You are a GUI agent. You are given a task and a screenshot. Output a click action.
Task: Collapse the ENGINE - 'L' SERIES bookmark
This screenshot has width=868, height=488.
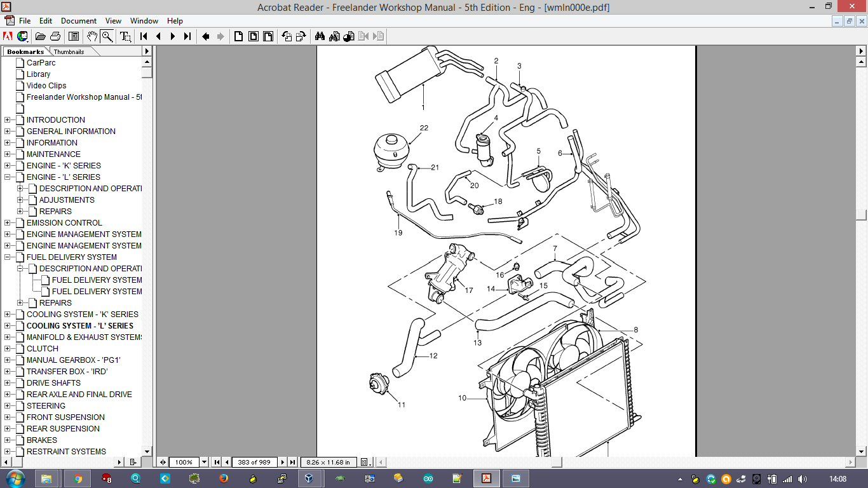point(7,177)
